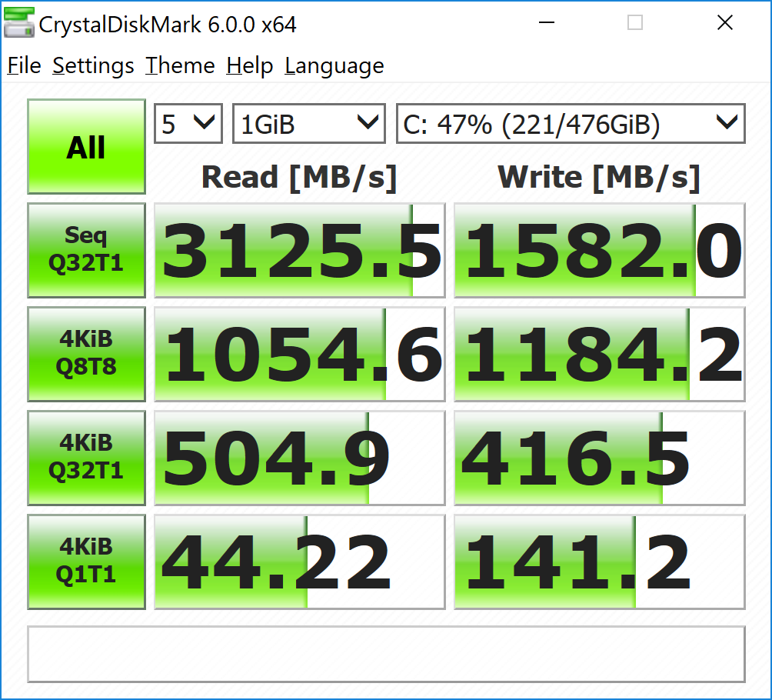Select the Q8T8 write result 1184.2
Screen dimensions: 772x700
click(x=600, y=354)
